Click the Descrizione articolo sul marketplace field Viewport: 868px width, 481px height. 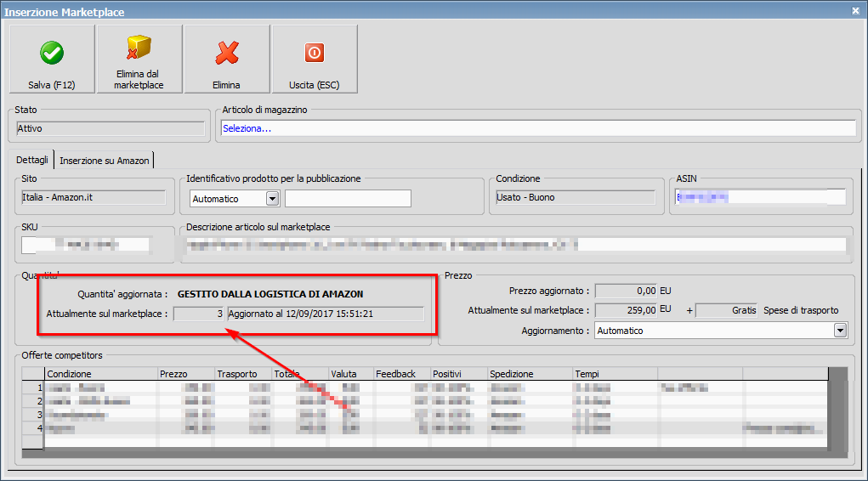[514, 246]
